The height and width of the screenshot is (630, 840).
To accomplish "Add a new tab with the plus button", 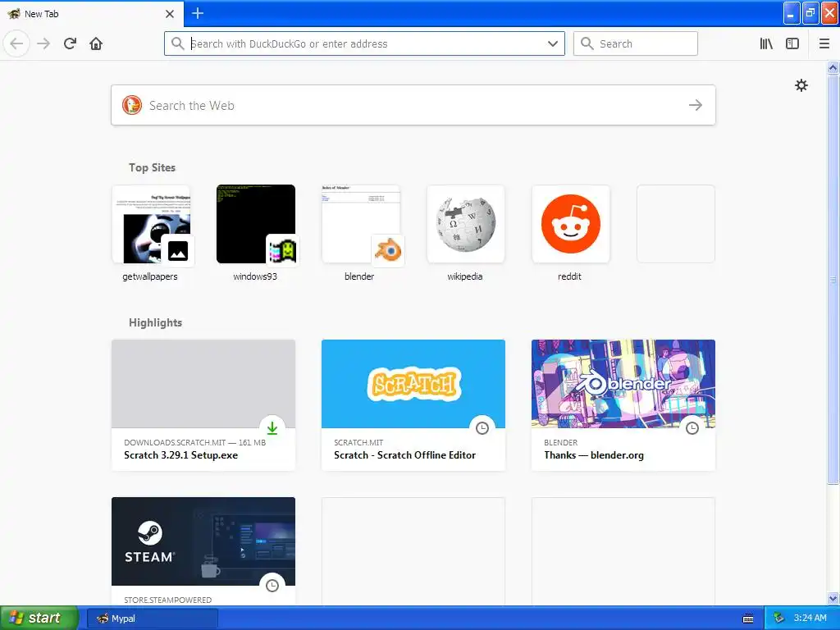I will 198,13.
